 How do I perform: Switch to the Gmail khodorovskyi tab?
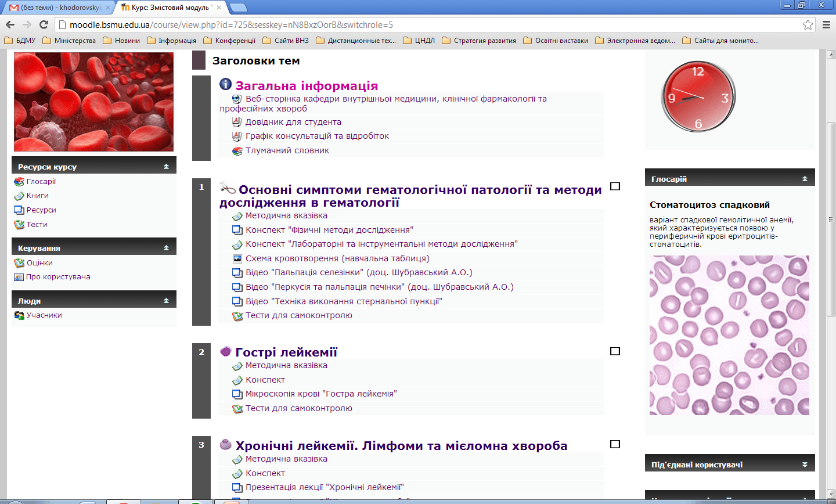coord(59,8)
